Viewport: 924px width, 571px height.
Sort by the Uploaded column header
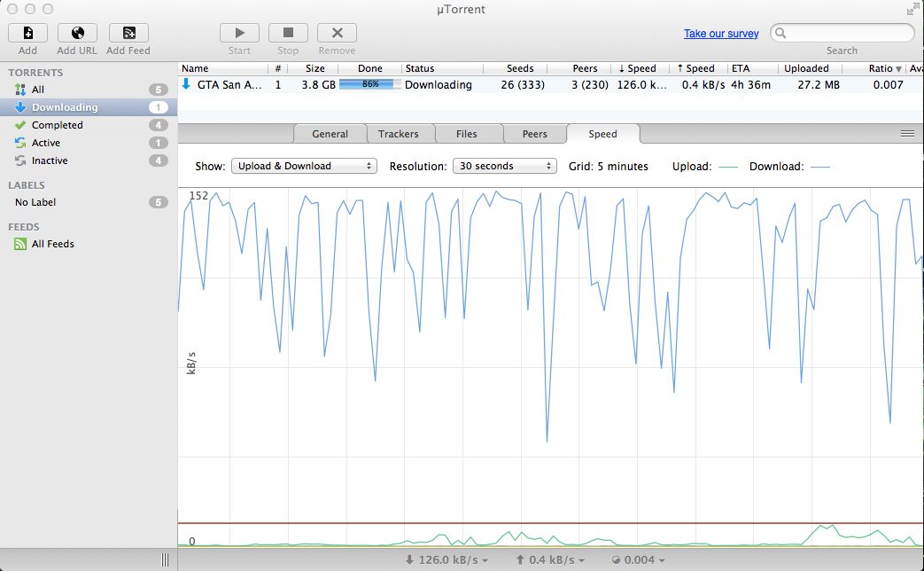pos(811,68)
